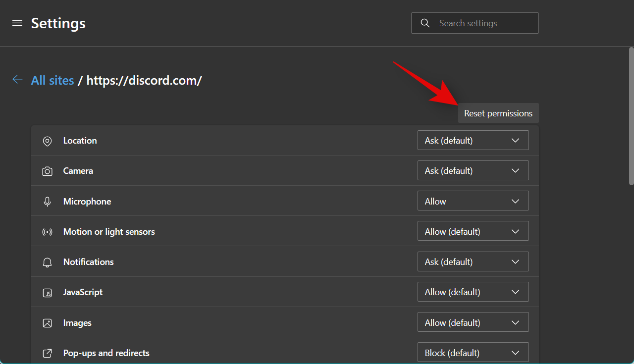Click the vertical scrollbar on the right

tap(631, 116)
